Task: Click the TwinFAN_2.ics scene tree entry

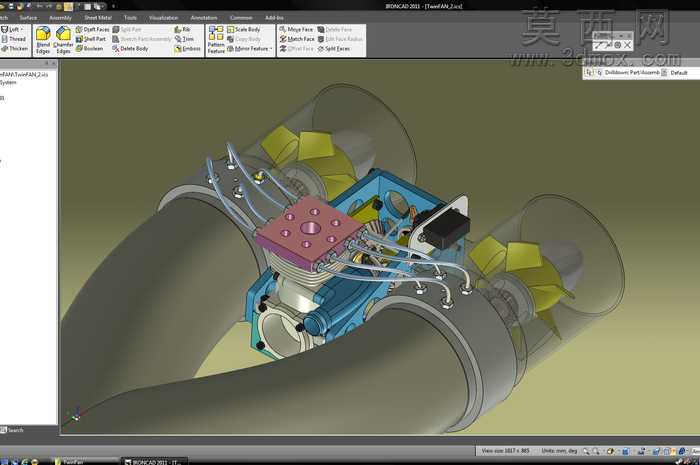Action: [x=25, y=75]
